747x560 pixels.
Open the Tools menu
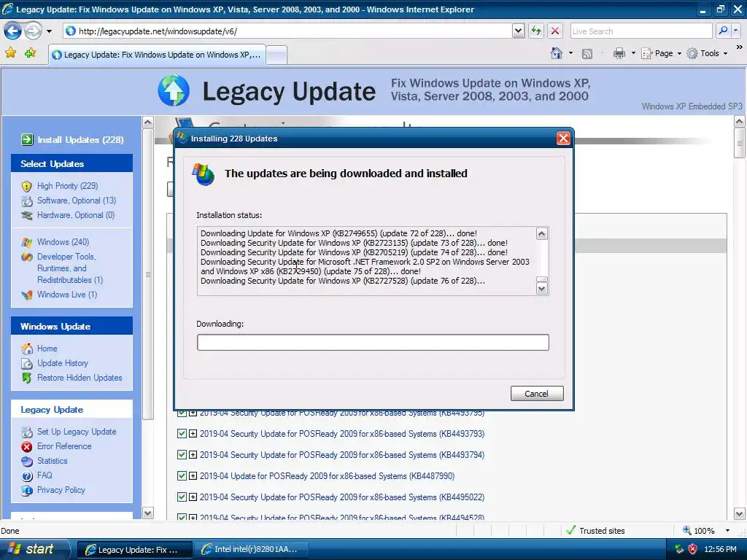pyautogui.click(x=707, y=53)
